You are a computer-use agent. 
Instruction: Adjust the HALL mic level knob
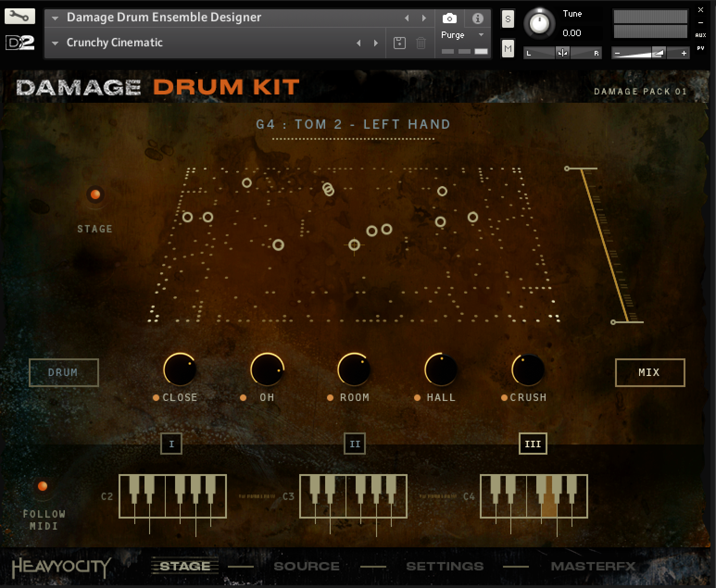point(441,369)
